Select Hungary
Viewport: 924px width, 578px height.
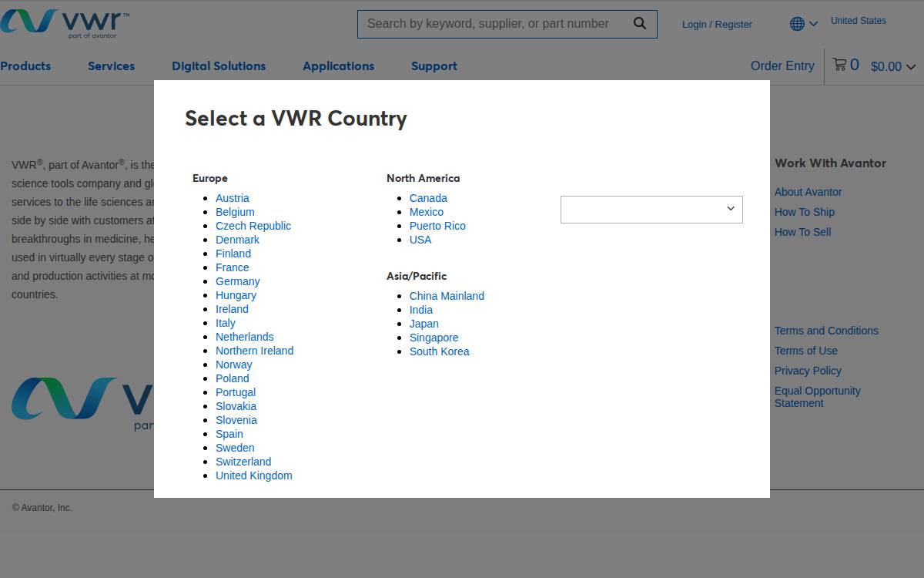click(236, 295)
